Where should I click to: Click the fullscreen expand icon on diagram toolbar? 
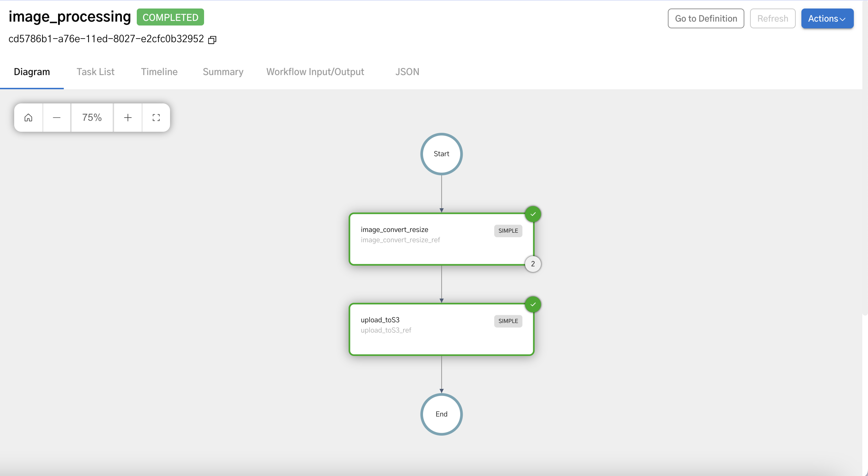156,117
